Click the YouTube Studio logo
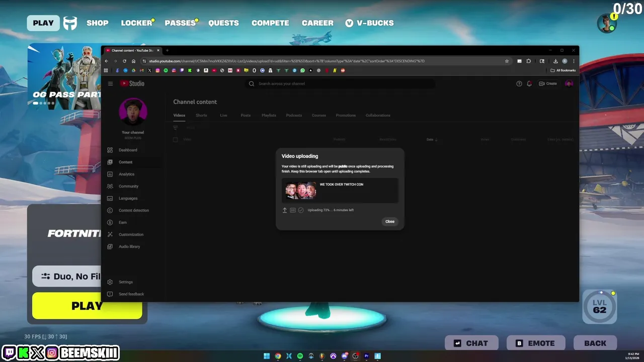This screenshot has height=362, width=644. (x=132, y=83)
